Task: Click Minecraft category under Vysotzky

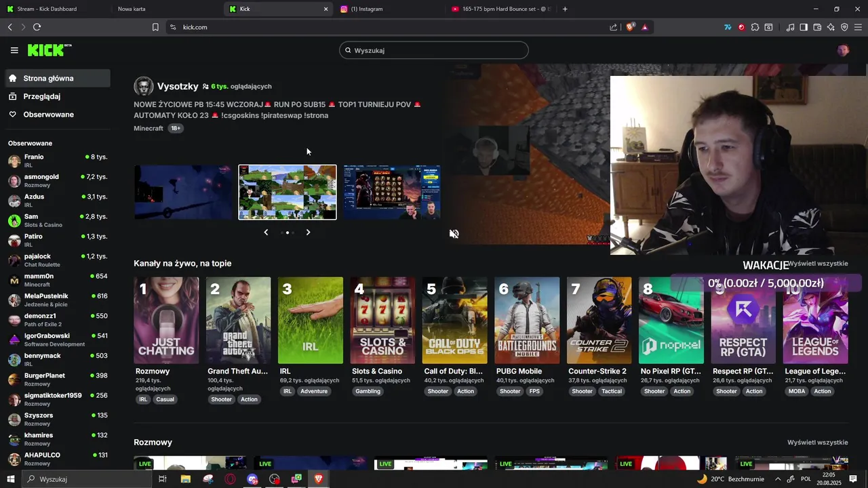Action: click(149, 128)
